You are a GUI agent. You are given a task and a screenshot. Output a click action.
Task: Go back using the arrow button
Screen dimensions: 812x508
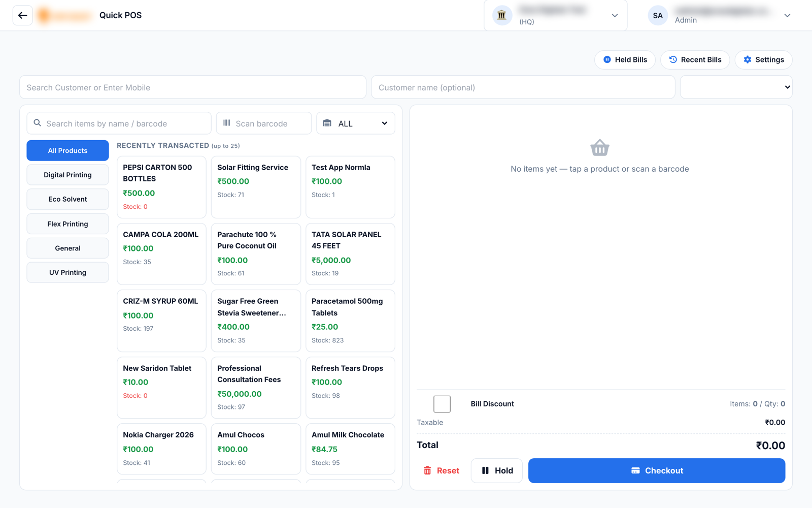[x=22, y=15]
